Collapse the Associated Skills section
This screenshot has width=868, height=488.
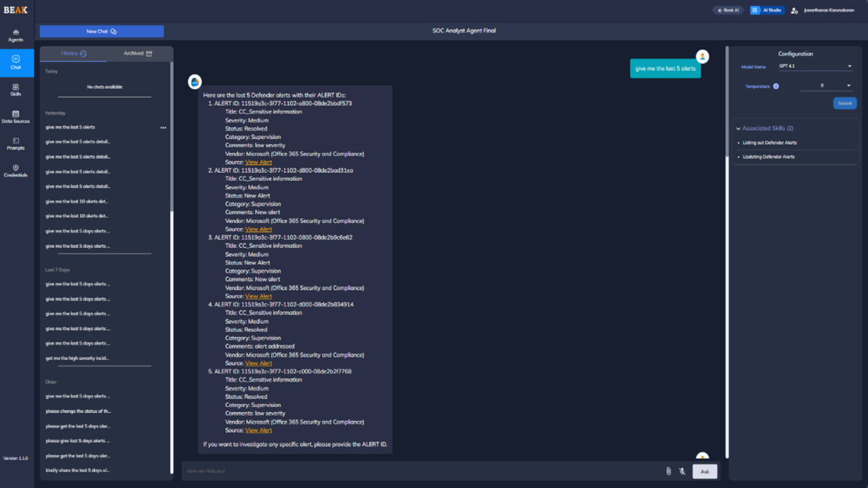(x=738, y=128)
